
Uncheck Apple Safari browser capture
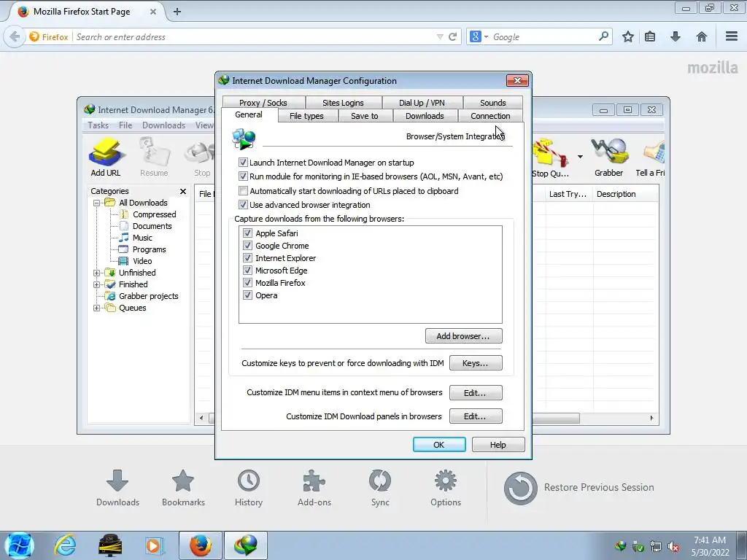pos(247,233)
